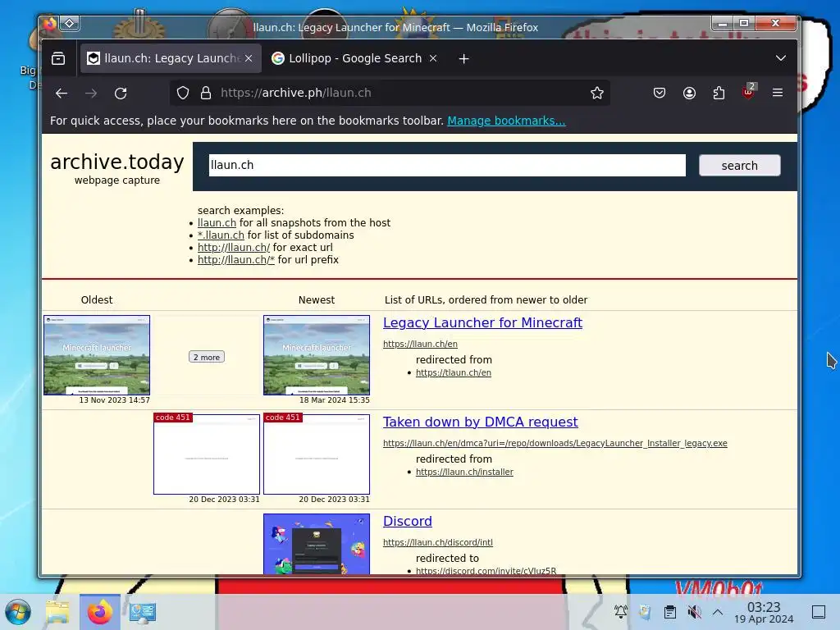Click the title bar pin diamond icon

click(70, 24)
